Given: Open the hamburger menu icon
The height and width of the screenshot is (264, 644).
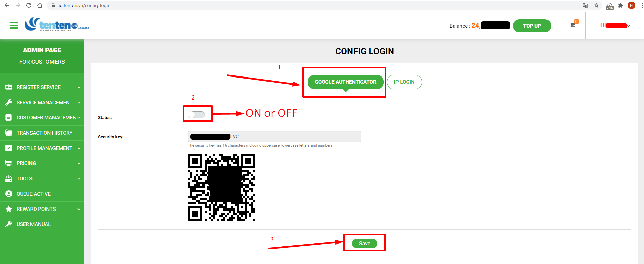Looking at the screenshot, I should pos(14,25).
